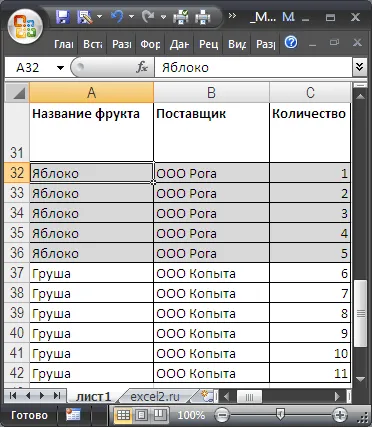Image resolution: width=372 pixels, height=427 pixels.
Task: Click header cell Поставщик
Action: 211,132
